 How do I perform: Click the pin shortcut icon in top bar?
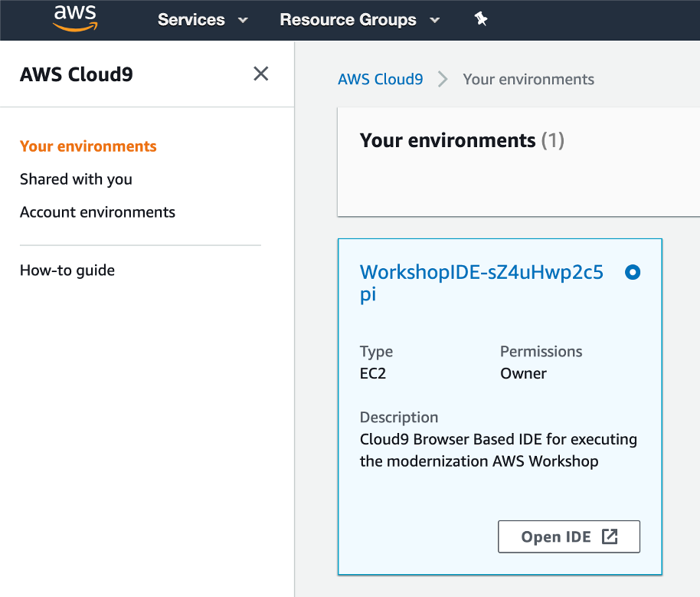[x=481, y=19]
